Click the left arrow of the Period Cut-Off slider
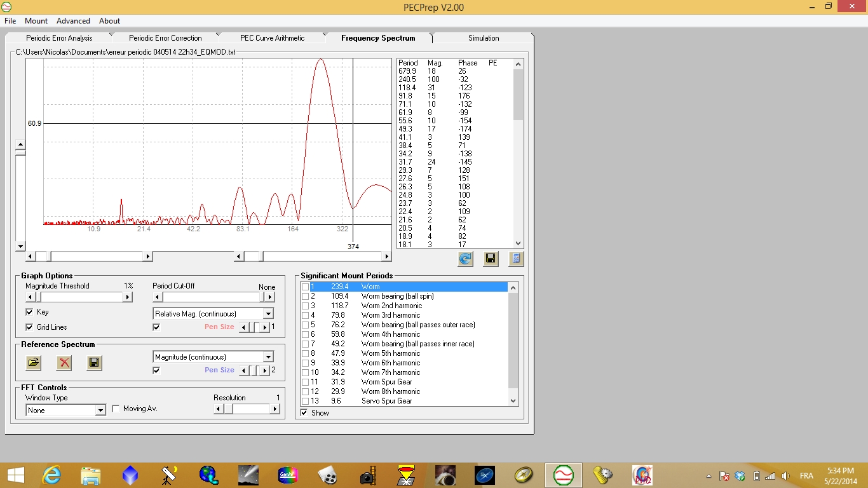 click(x=157, y=297)
